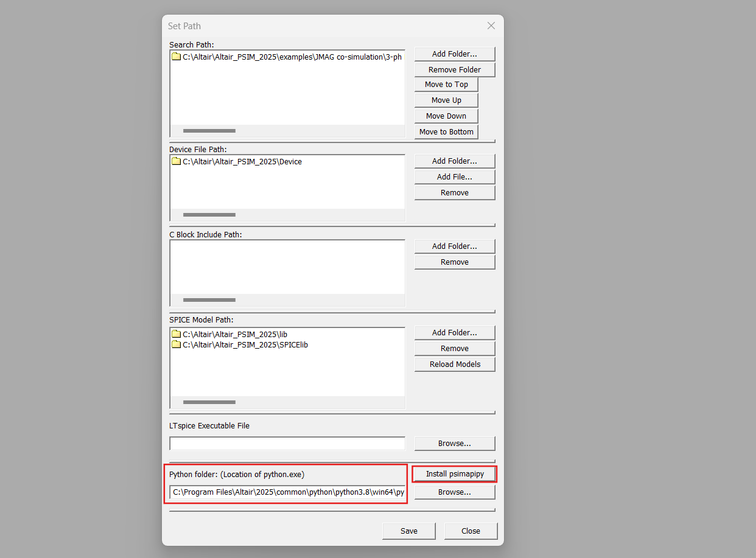Click Remove Folder for Search Path
The image size is (756, 558).
pos(455,69)
